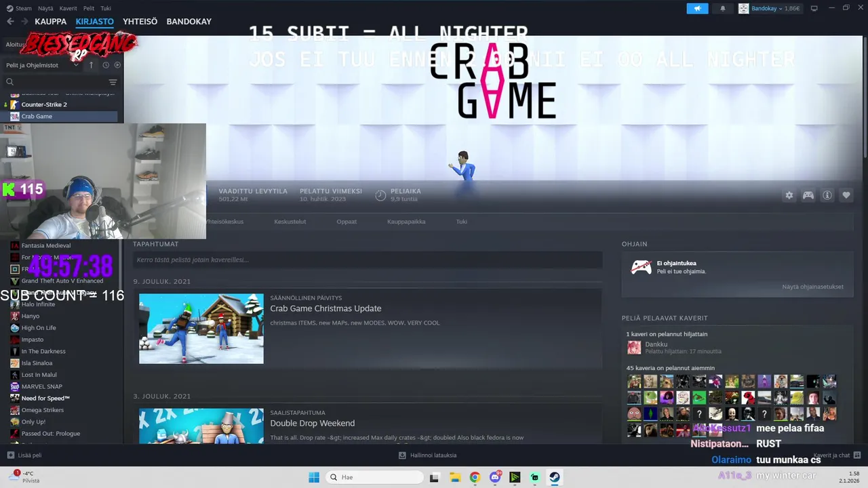Open the Näytä menu
Image resolution: width=868 pixels, height=488 pixels.
[x=45, y=8]
